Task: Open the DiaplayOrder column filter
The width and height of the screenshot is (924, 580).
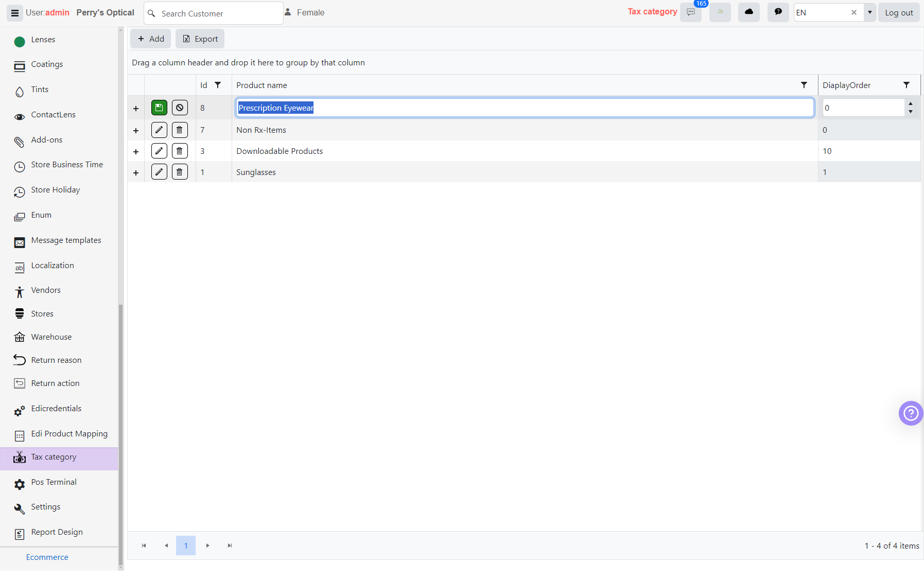Action: pos(906,85)
